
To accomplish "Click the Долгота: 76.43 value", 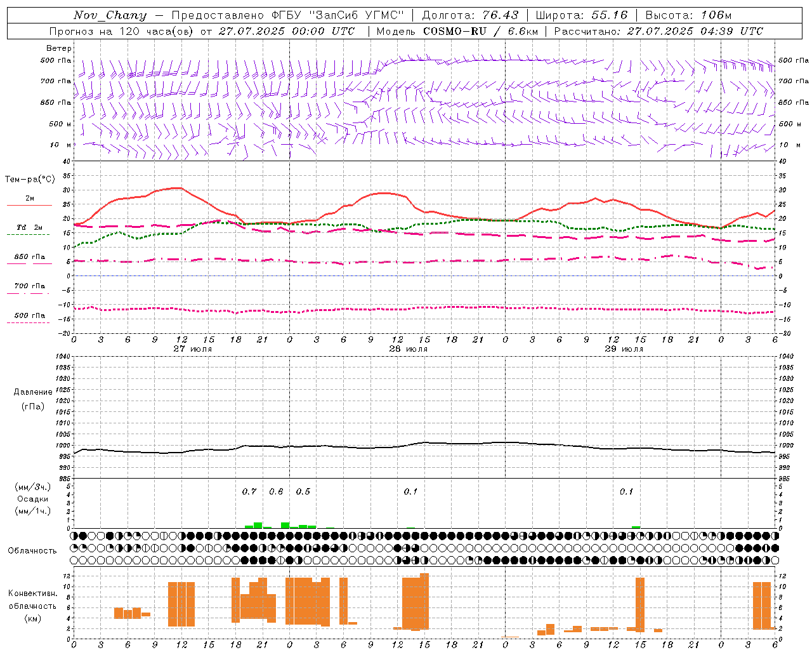I will tap(470, 15).
